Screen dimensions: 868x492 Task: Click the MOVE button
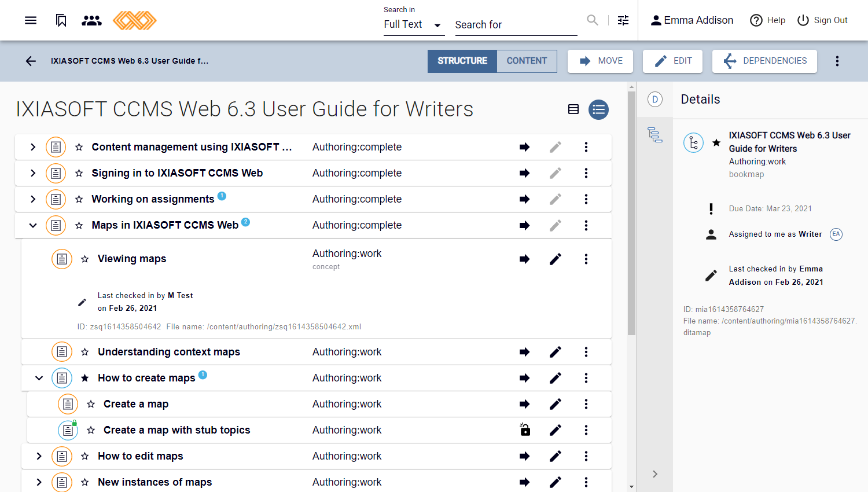coord(600,61)
